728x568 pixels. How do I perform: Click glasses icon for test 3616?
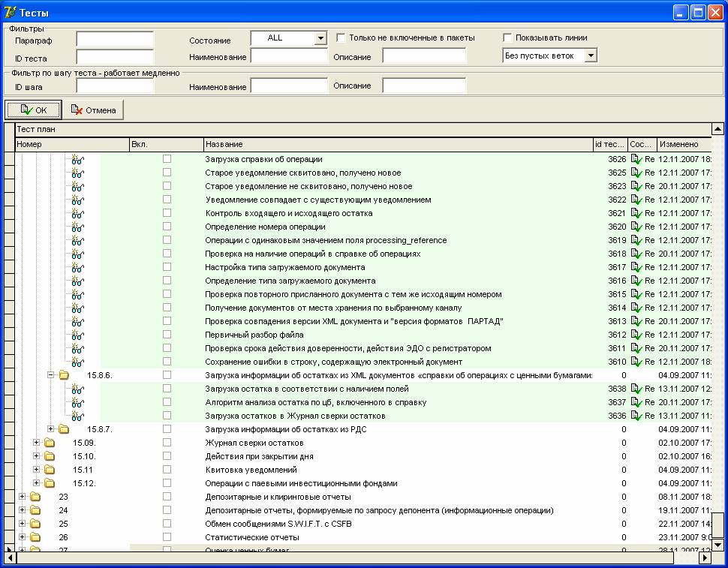[x=77, y=281]
